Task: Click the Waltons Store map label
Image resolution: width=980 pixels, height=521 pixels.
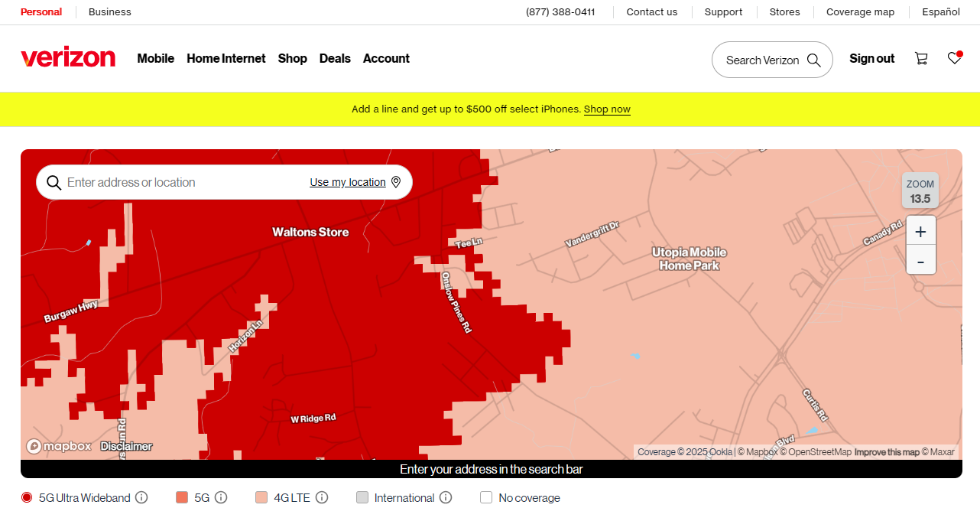Action: click(x=310, y=232)
